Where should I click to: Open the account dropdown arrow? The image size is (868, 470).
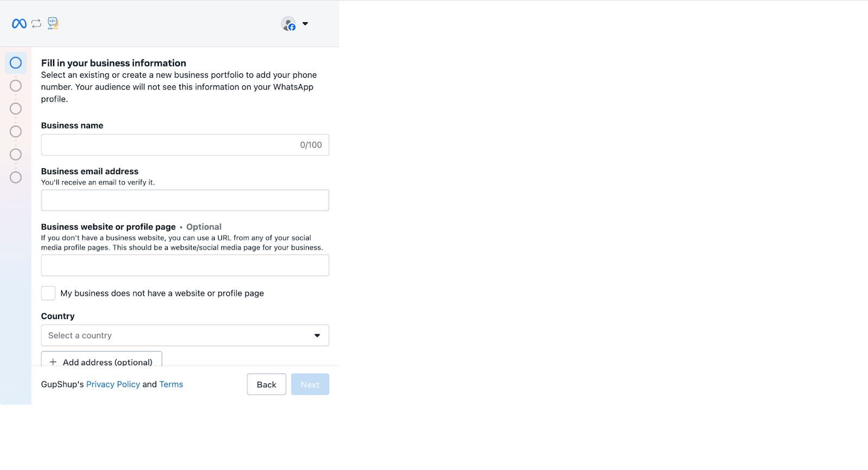tap(305, 24)
